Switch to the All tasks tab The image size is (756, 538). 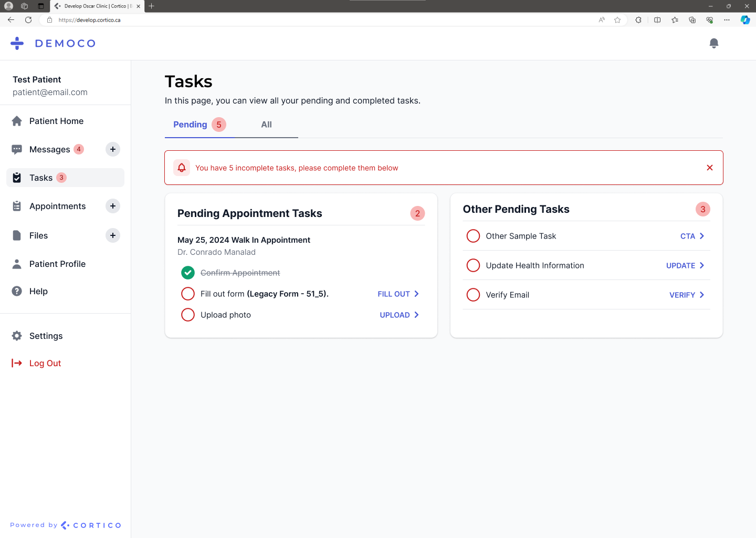pyautogui.click(x=266, y=125)
